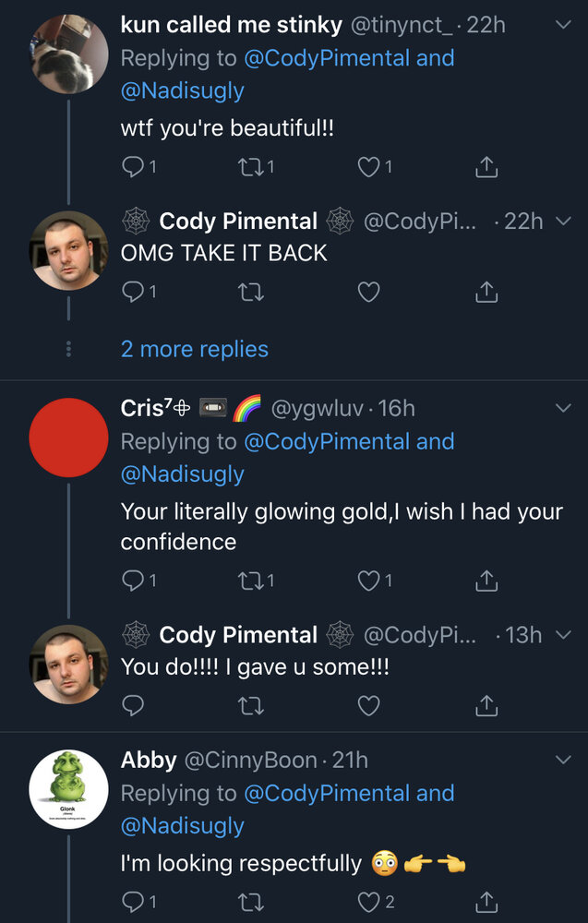Open the red circle avatar of Cris
Viewport: 588px width, 923px height.
68,438
